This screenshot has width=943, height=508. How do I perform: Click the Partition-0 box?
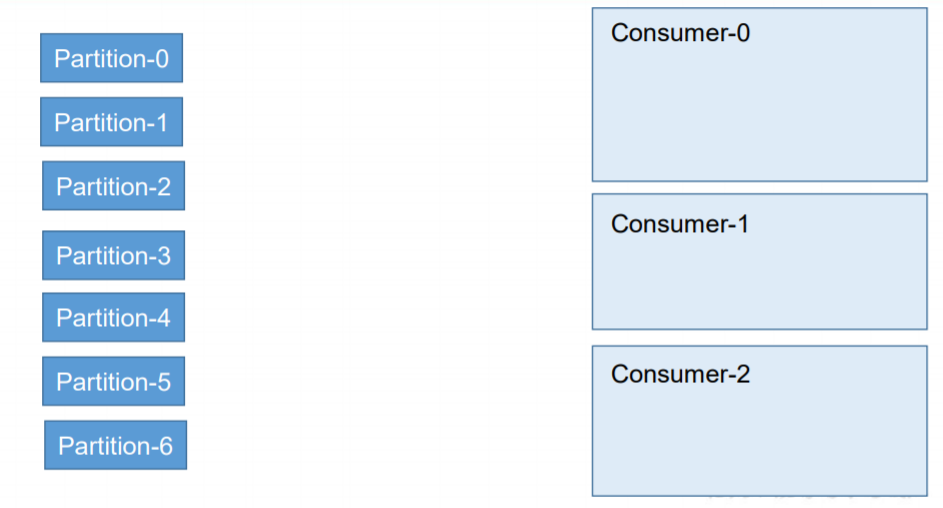[x=111, y=58]
